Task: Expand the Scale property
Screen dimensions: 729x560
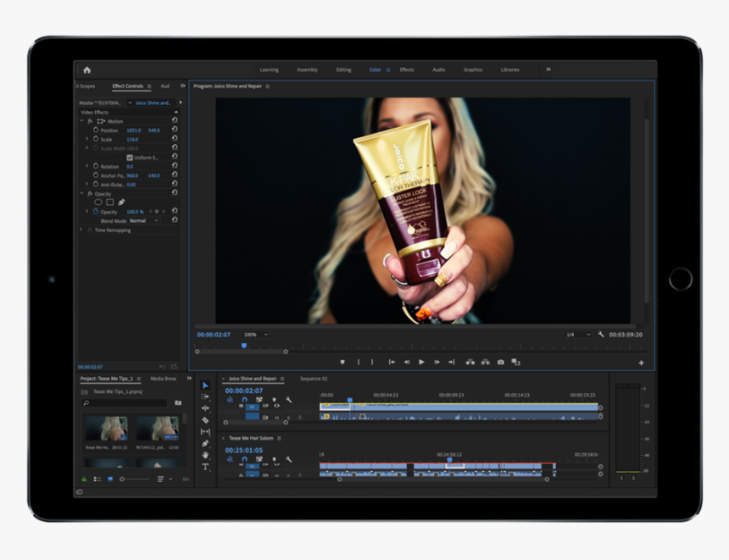Action: tap(87, 139)
